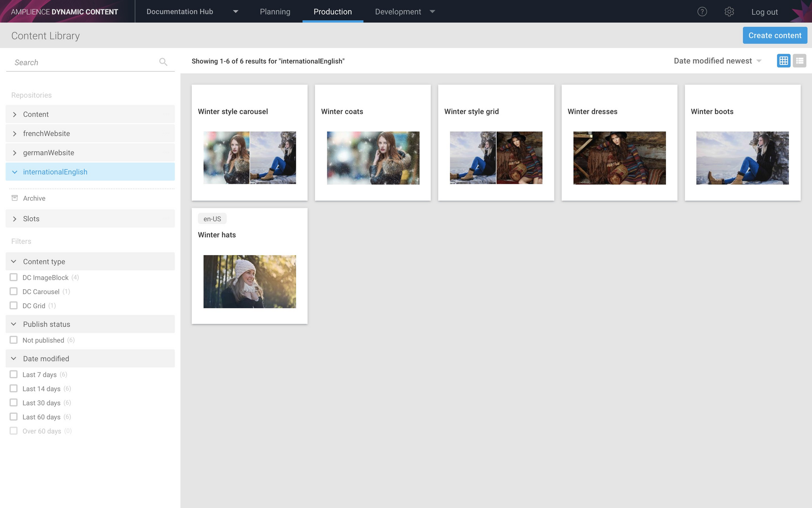Click the search magnifier icon

tap(163, 62)
